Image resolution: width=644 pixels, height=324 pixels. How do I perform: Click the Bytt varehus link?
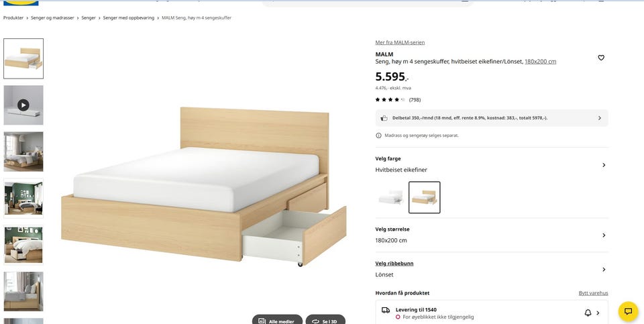pyautogui.click(x=594, y=293)
